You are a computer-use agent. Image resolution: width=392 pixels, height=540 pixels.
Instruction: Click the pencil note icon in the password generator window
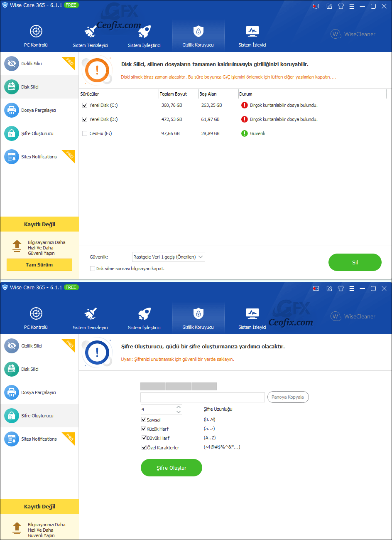click(329, 288)
